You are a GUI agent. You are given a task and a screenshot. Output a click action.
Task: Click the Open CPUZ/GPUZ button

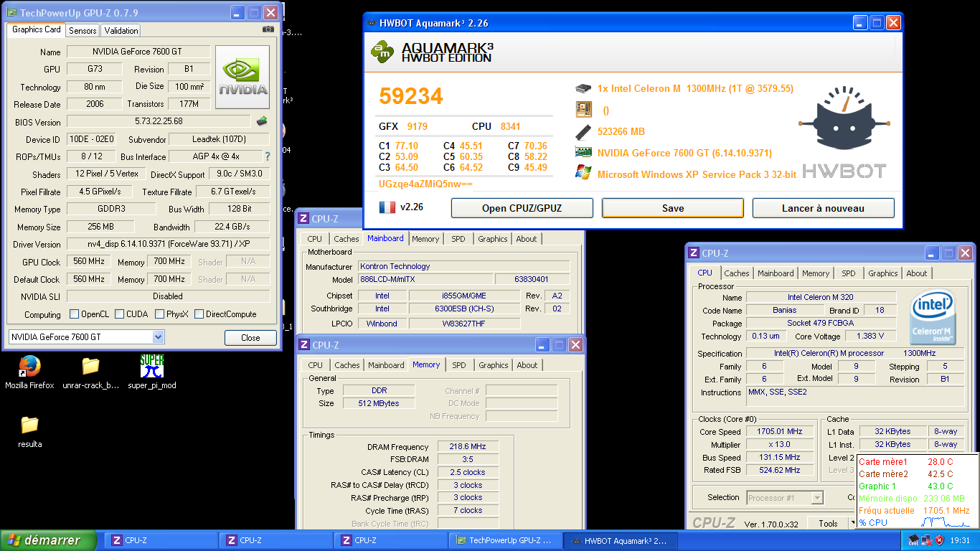(522, 208)
